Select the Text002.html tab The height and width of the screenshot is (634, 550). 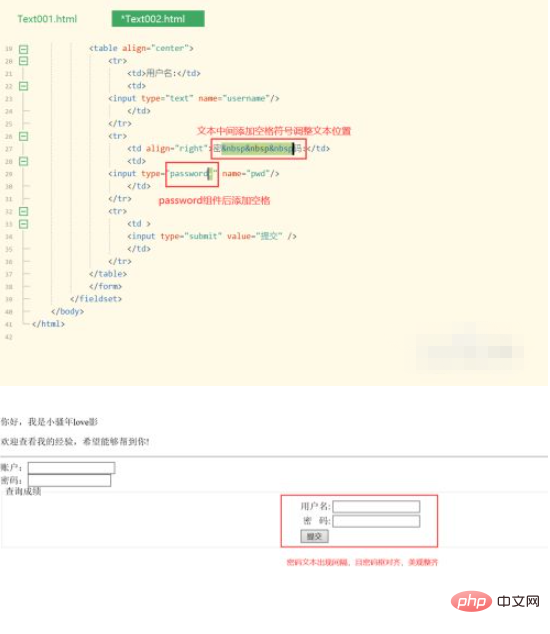pyautogui.click(x=158, y=19)
